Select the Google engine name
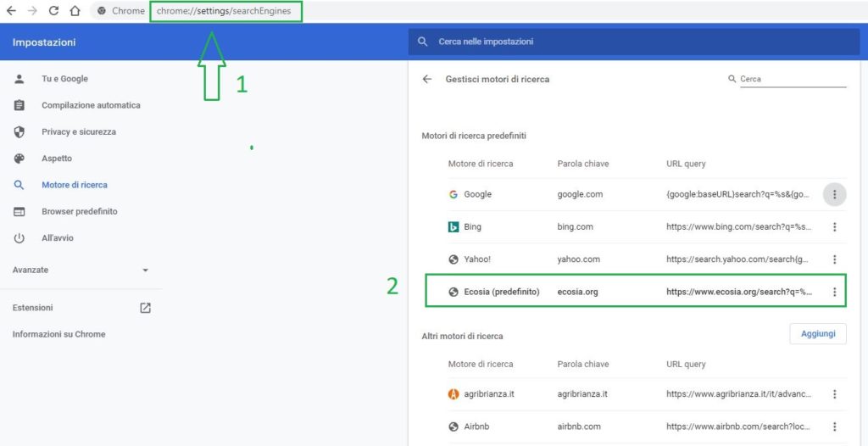This screenshot has width=868, height=446. point(478,194)
